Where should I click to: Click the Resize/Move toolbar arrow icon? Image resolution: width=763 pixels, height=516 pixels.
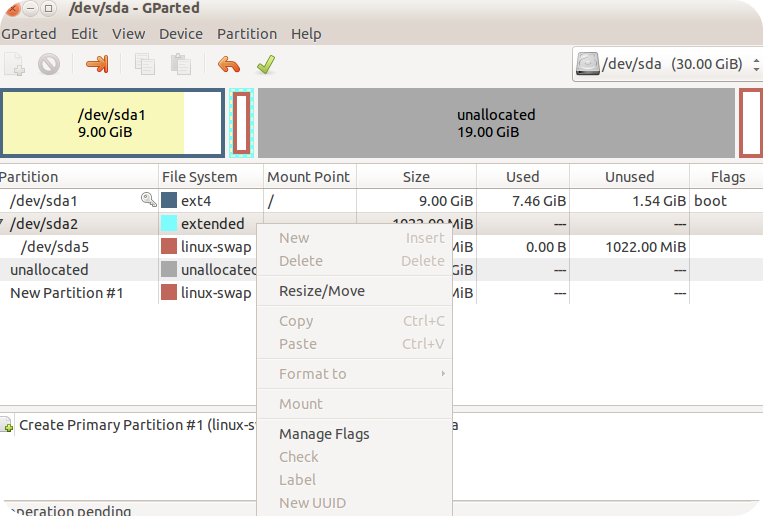pos(97,64)
